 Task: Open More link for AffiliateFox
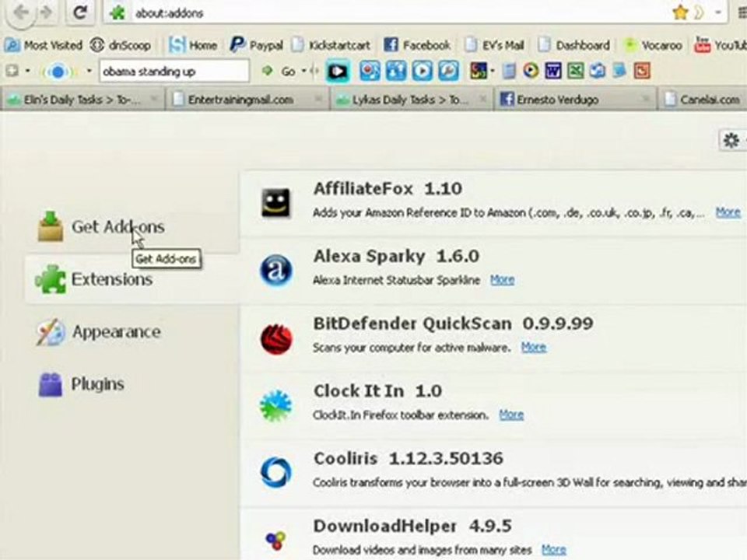point(728,212)
